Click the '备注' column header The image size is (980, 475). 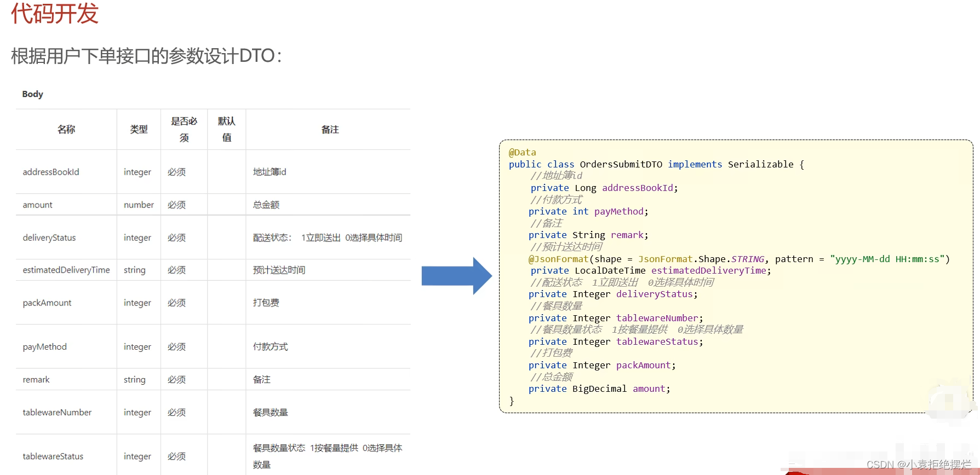[x=330, y=129]
